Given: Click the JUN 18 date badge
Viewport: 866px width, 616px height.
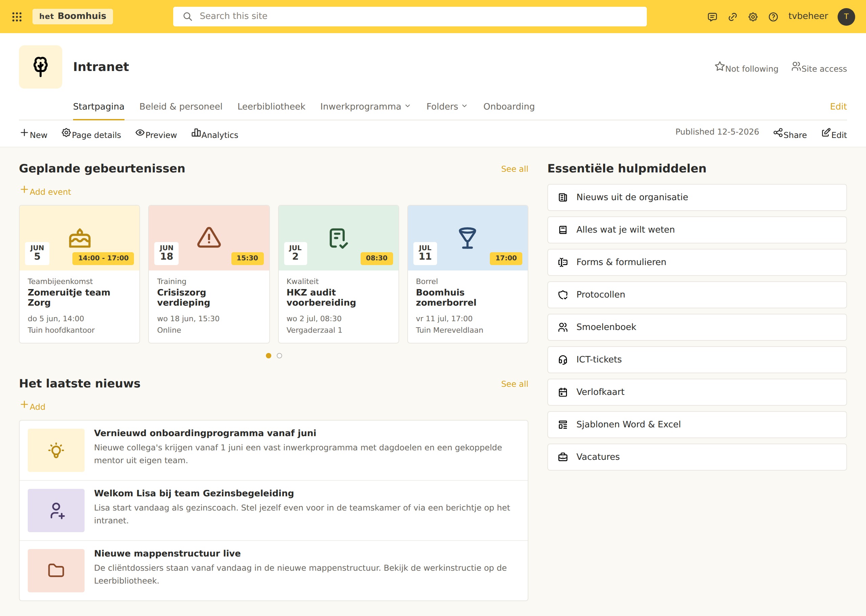Looking at the screenshot, I should (166, 253).
